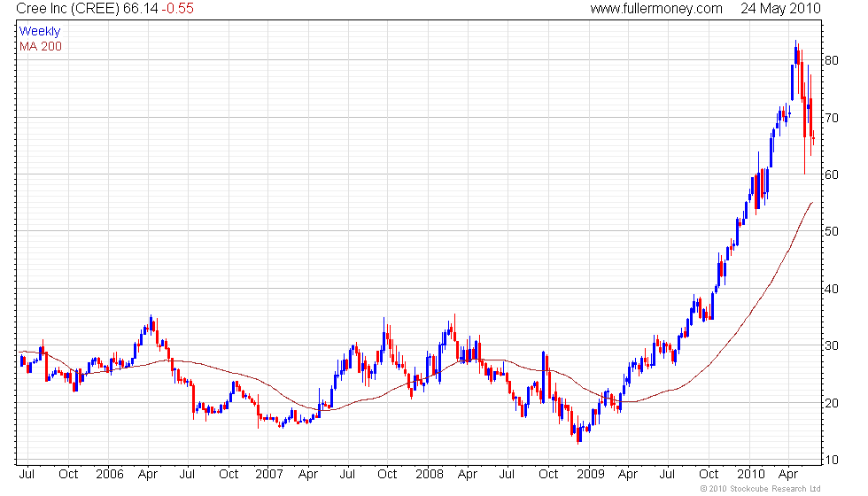Viewport: 868px width, 496px height.
Task: Click the 20 price axis label
Action: 832,404
